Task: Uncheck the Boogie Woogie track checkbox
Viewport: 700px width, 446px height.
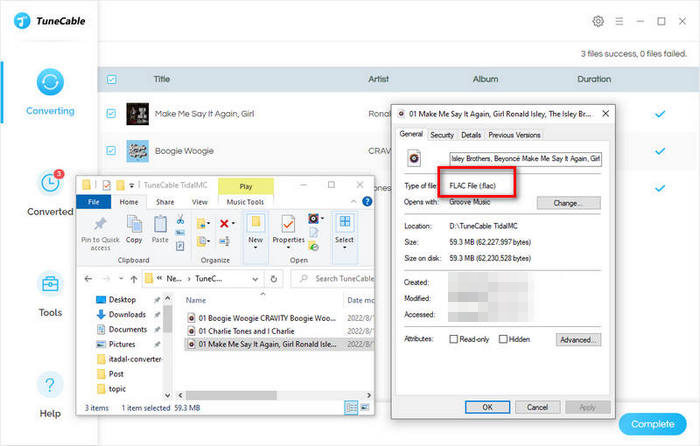Action: point(111,152)
